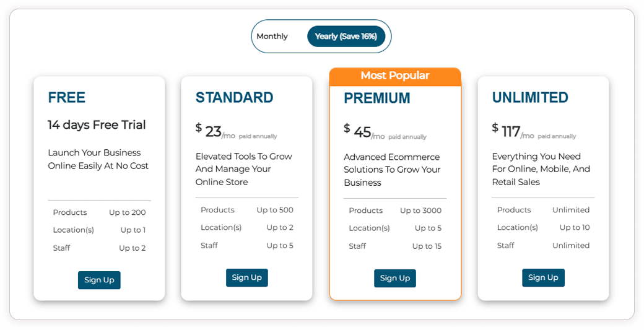Choose Sign Up for Unlimited plan
The height and width of the screenshot is (330, 644).
tap(543, 277)
